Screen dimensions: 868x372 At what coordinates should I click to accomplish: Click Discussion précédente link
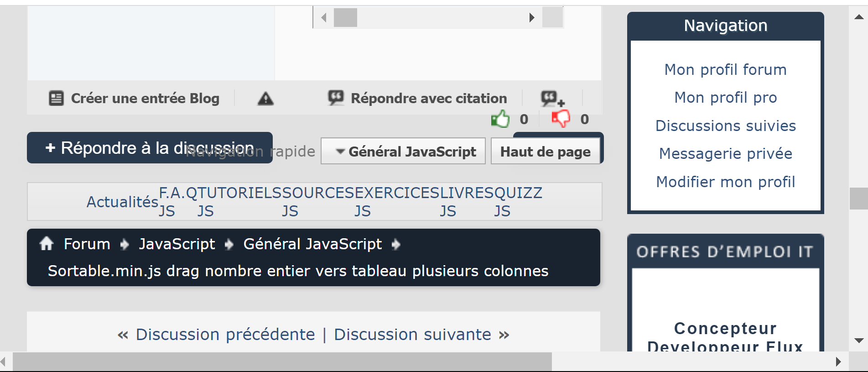(225, 335)
